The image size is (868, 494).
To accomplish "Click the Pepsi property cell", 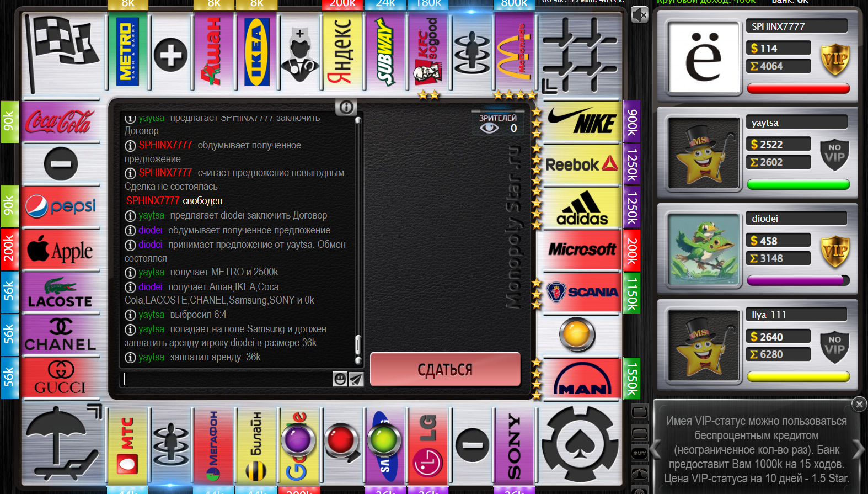I will coord(61,207).
